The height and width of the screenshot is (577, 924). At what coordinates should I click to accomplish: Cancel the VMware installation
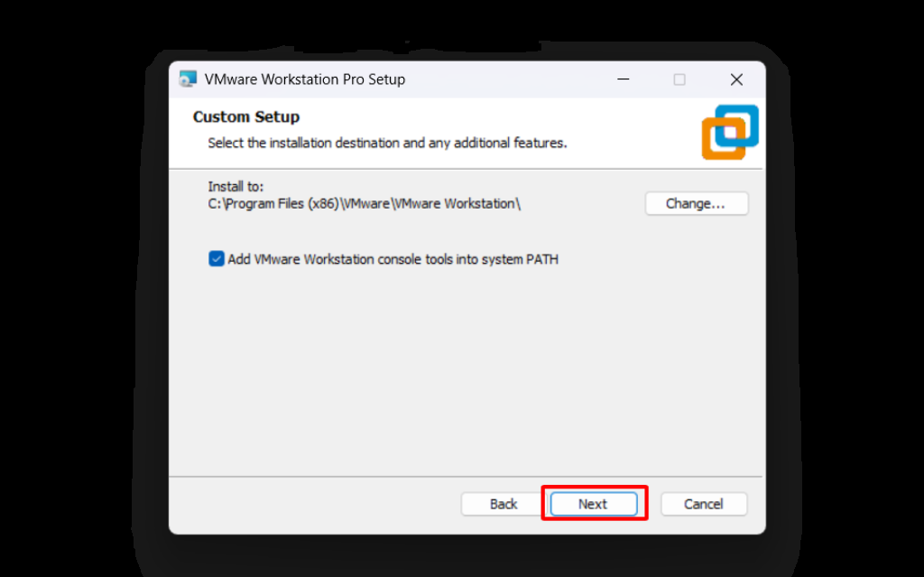pyautogui.click(x=703, y=504)
